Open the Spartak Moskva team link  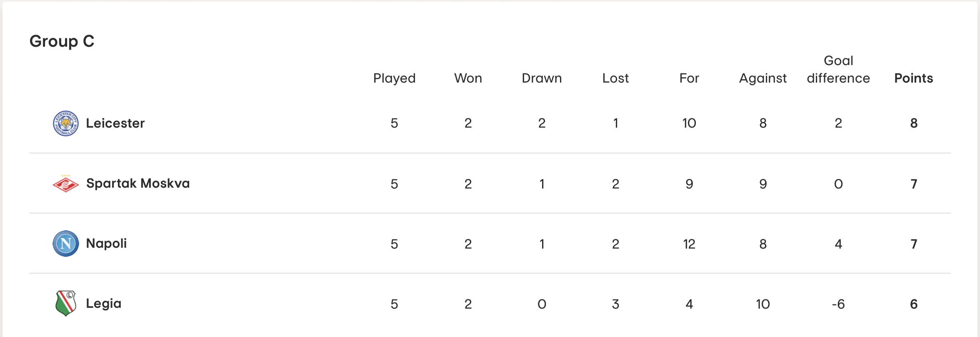click(138, 184)
